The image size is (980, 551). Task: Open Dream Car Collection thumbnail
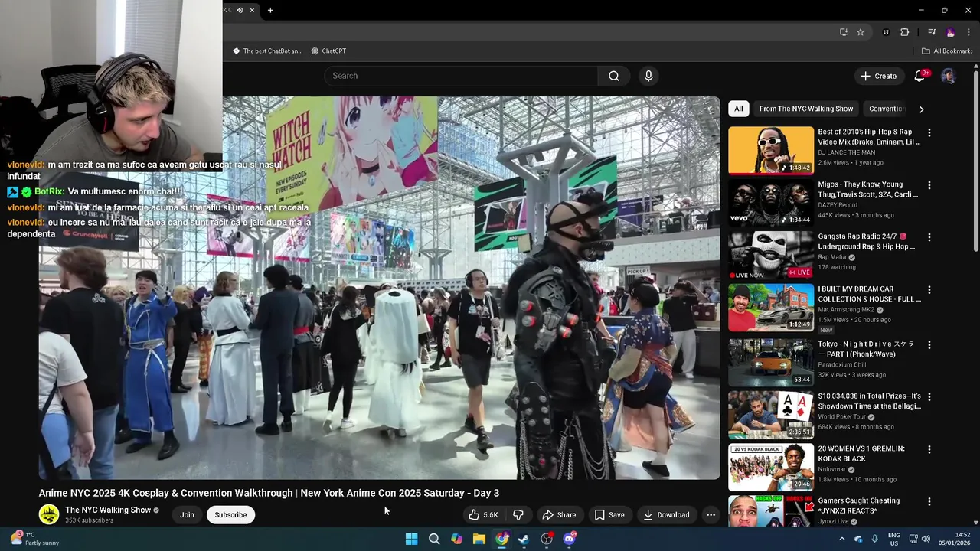coord(770,308)
